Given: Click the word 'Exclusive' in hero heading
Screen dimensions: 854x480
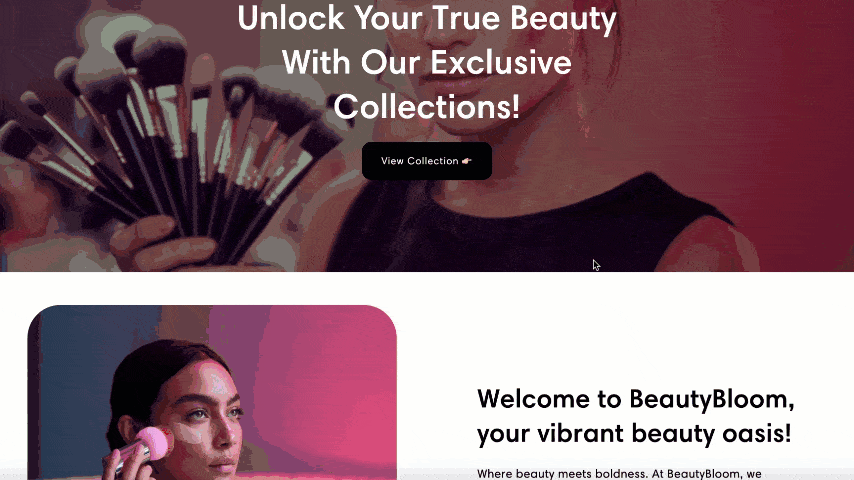Looking at the screenshot, I should (501, 62).
